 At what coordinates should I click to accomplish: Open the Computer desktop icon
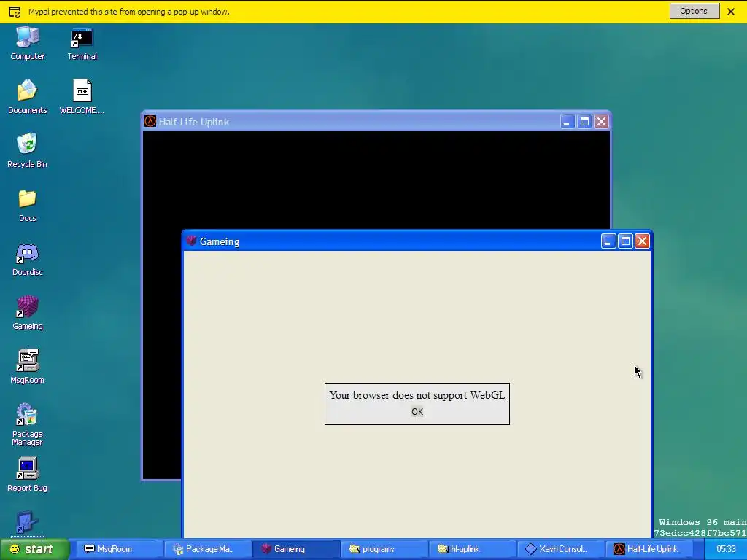(27, 44)
